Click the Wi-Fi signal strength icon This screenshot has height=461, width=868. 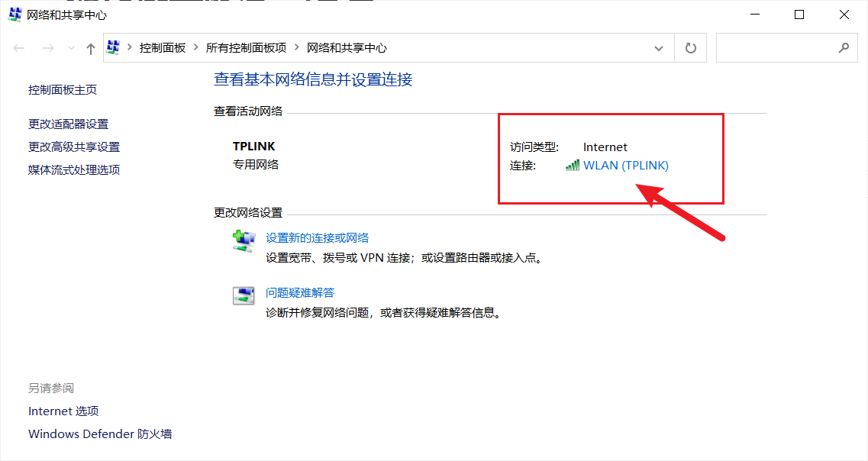tap(573, 165)
